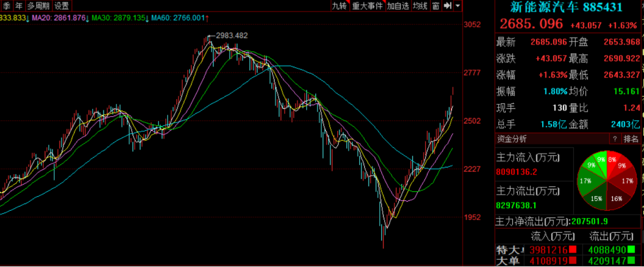Click 大单 outflow value 4209147
This screenshot has height=267, width=644.
tap(607, 261)
